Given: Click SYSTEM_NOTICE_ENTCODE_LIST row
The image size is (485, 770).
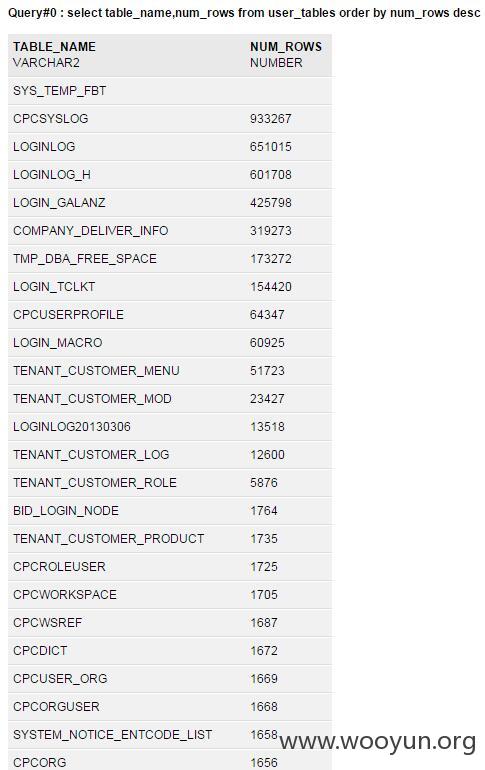Looking at the screenshot, I should tap(170, 734).
